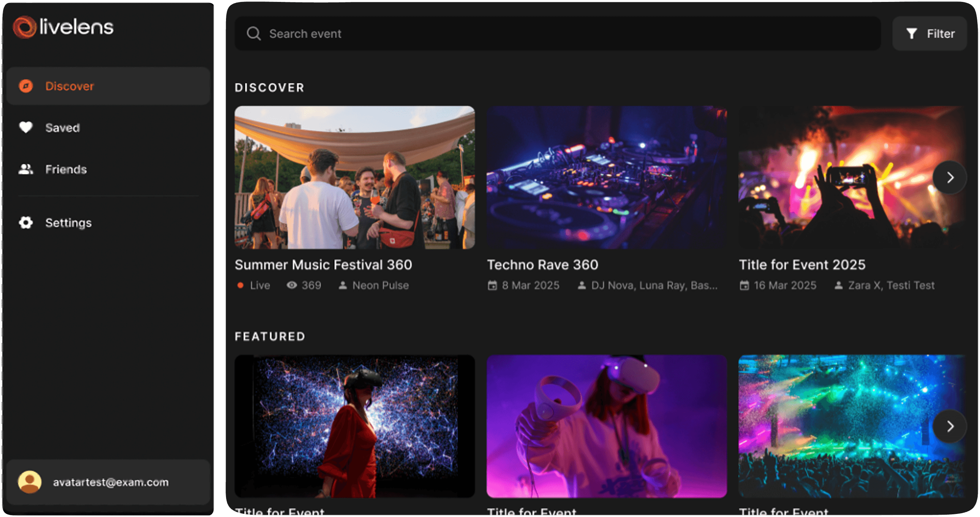This screenshot has width=980, height=517.
Task: Advance the Featured carousel with the right chevron
Action: 950,426
